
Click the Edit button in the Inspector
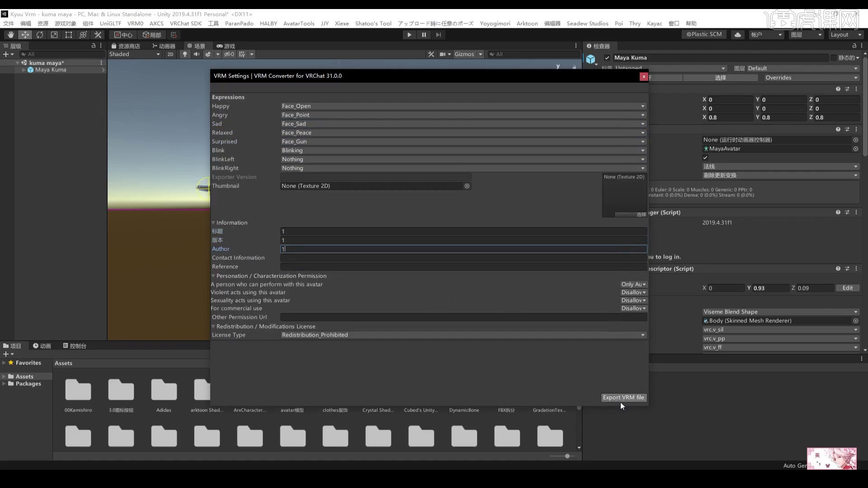pyautogui.click(x=848, y=288)
